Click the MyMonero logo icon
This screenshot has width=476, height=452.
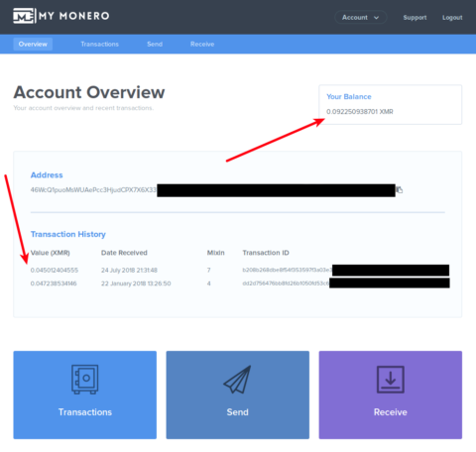(x=24, y=16)
